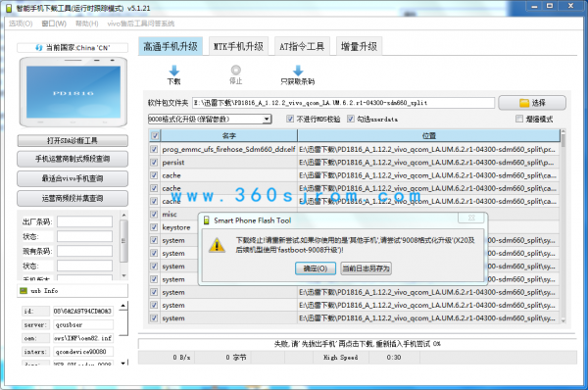
Task: Click the 确定(O) button in dialog
Action: click(316, 268)
